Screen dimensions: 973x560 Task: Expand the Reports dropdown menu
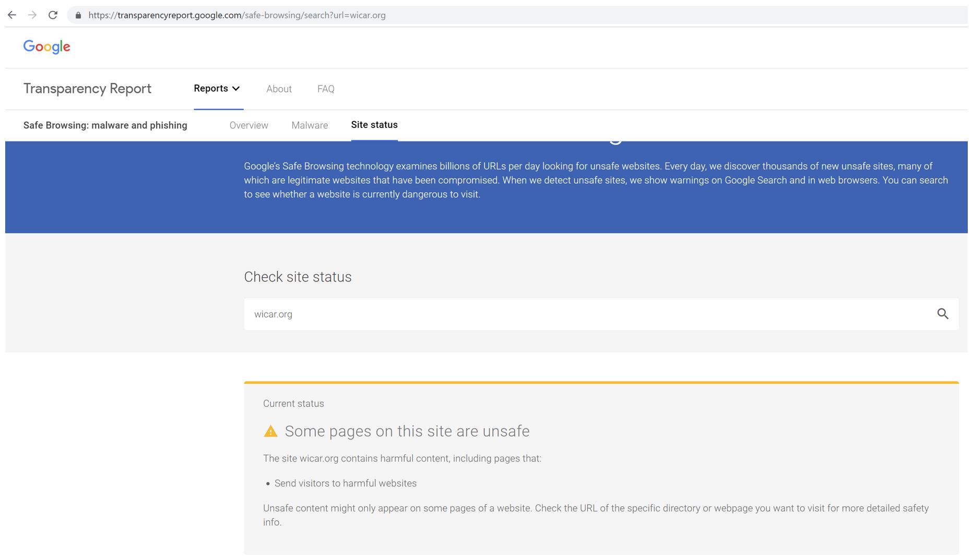coord(217,89)
